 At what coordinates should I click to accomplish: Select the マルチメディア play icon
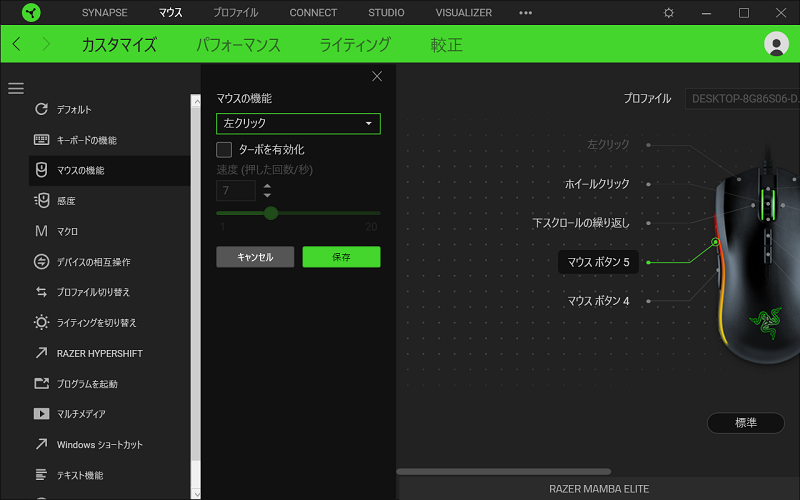pyautogui.click(x=41, y=414)
